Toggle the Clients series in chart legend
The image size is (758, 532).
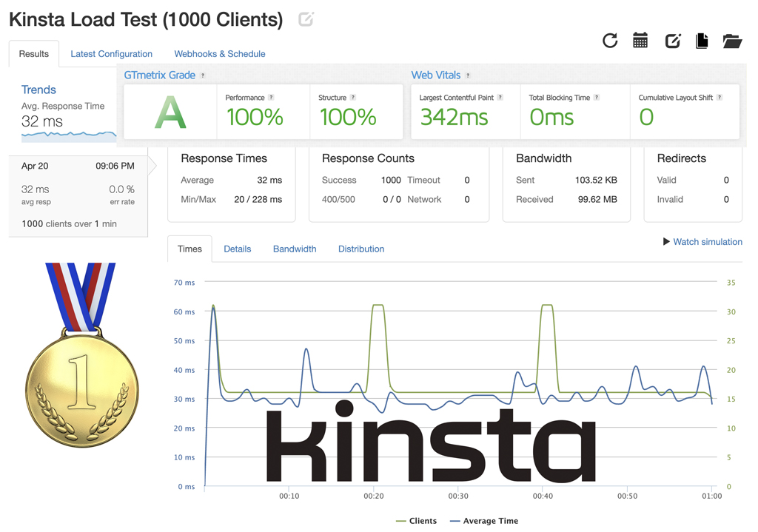coord(416,520)
